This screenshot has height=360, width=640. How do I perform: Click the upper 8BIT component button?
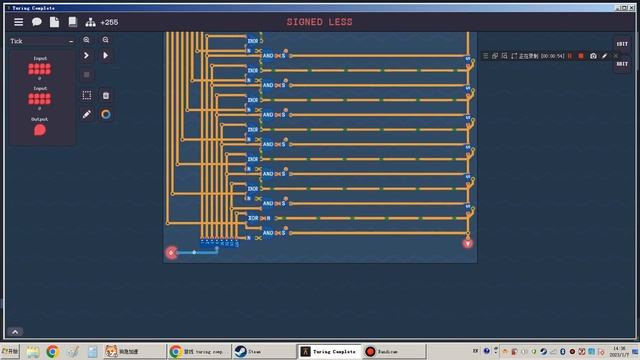click(622, 44)
